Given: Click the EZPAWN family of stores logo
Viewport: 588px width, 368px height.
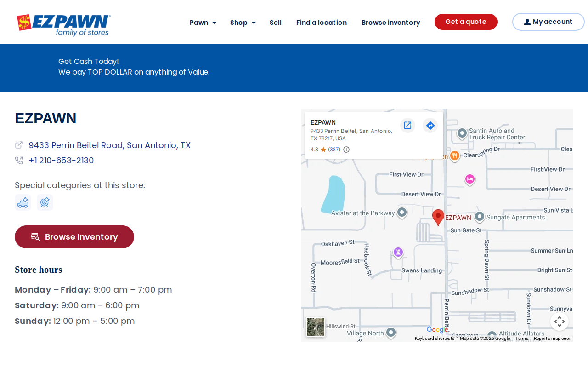Looking at the screenshot, I should click(x=64, y=25).
